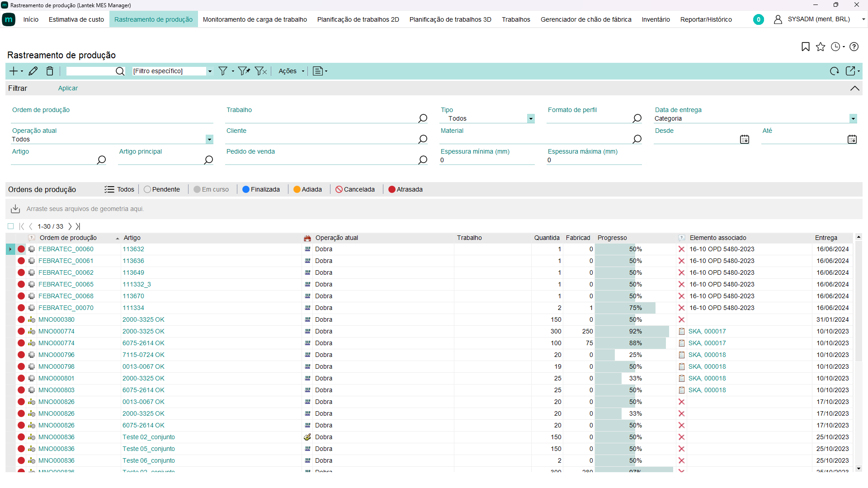The image size is (868, 488).
Task: Open Monitoramento de carga de trabalho tab
Action: (x=255, y=19)
